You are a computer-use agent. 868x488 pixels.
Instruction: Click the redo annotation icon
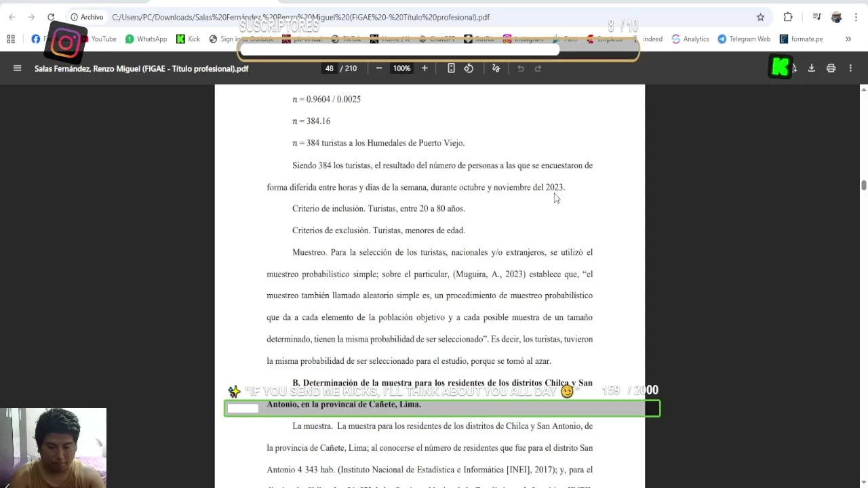(538, 68)
